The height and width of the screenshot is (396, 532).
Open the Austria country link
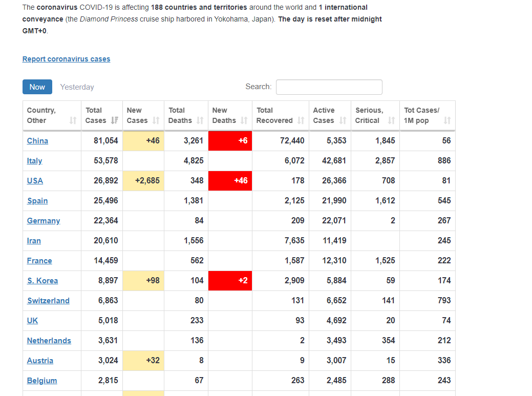click(40, 361)
